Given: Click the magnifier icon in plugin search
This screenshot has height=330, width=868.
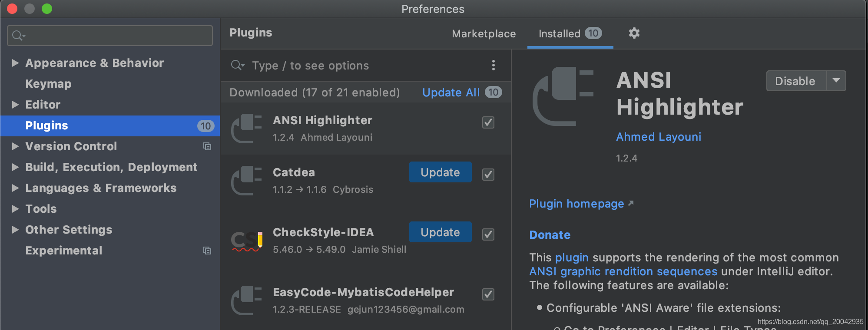Looking at the screenshot, I should click(237, 66).
